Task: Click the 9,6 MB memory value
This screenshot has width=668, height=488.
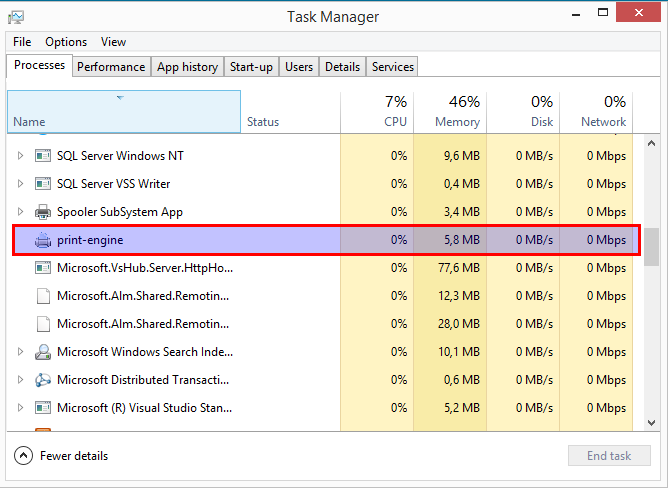Action: [462, 156]
